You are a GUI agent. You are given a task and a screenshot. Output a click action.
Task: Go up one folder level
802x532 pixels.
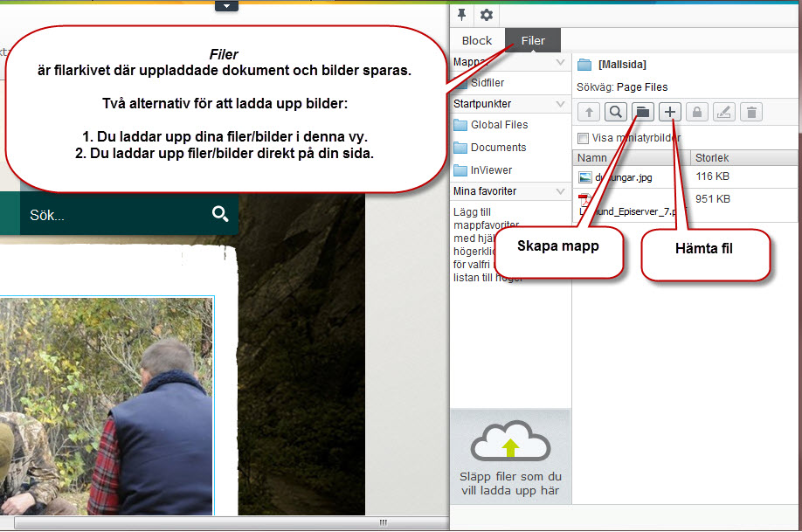589,112
